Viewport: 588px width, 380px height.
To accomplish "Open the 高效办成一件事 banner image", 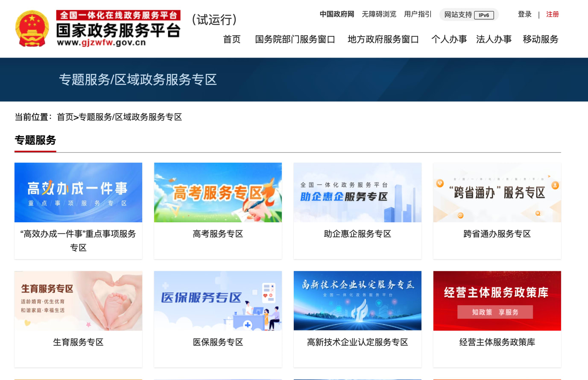I will coord(78,192).
